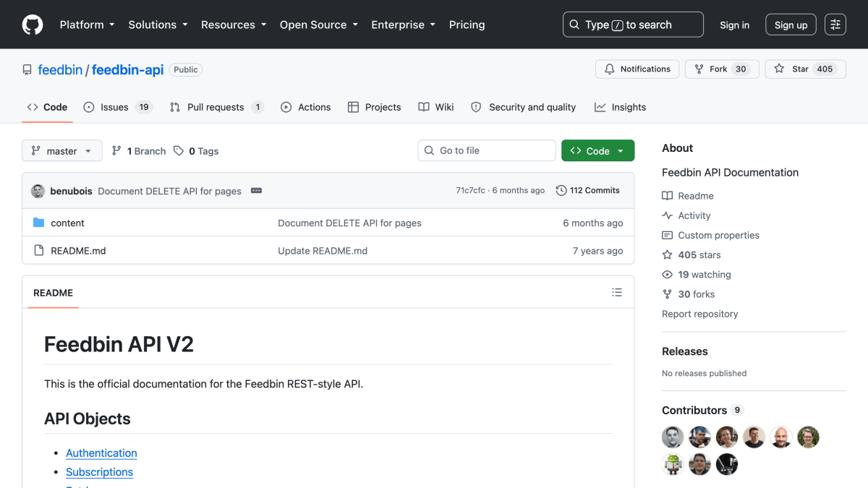Open the Releases heading link
This screenshot has height=488, width=868.
pyautogui.click(x=685, y=351)
